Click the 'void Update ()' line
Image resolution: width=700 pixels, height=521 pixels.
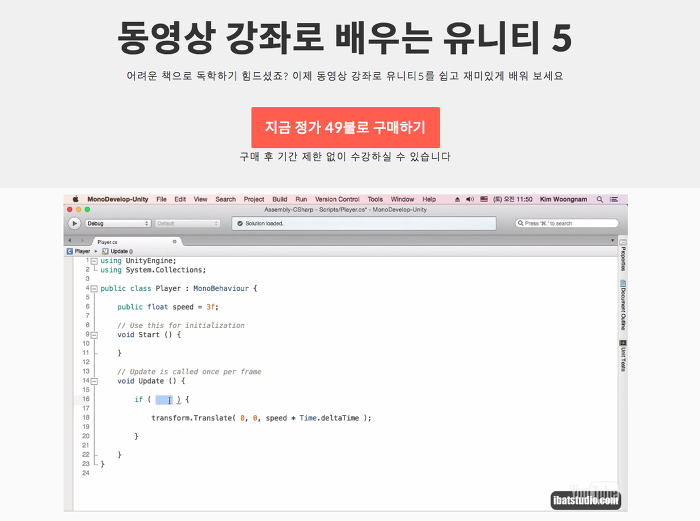tap(151, 381)
